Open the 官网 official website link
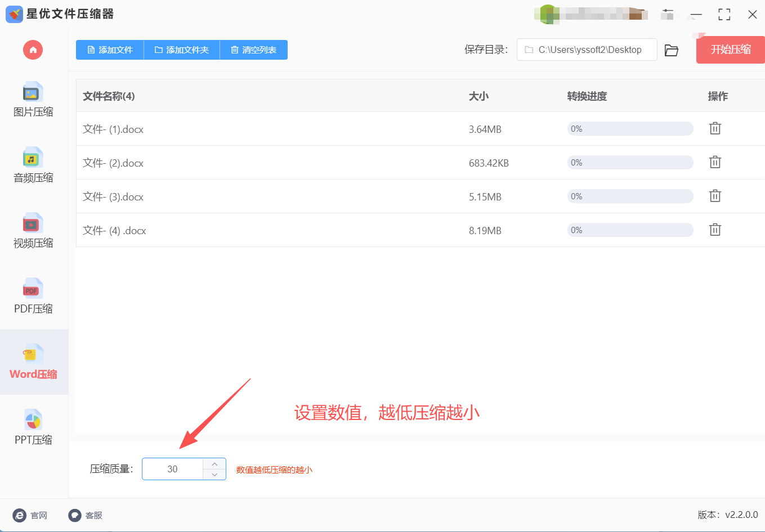Viewport: 765px width, 532px height. click(x=30, y=515)
